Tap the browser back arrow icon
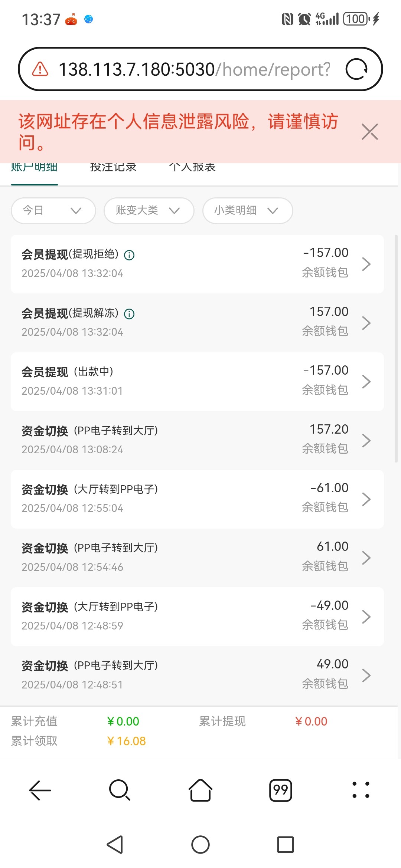Screen dimensions: 401x868 [x=40, y=790]
